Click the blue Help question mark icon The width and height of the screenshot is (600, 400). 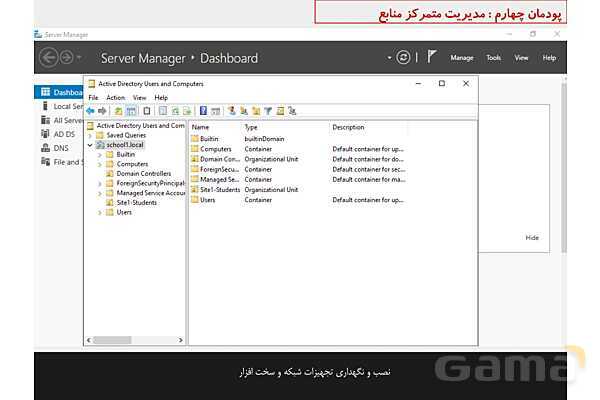(203, 111)
